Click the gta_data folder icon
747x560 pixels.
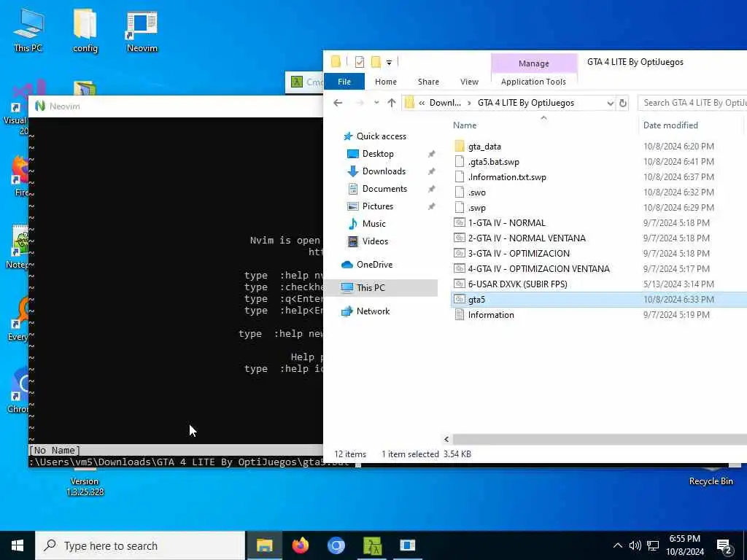coord(460,146)
